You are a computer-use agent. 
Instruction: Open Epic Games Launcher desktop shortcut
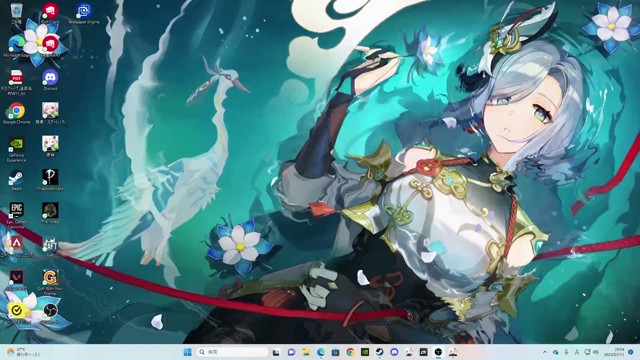tap(16, 216)
